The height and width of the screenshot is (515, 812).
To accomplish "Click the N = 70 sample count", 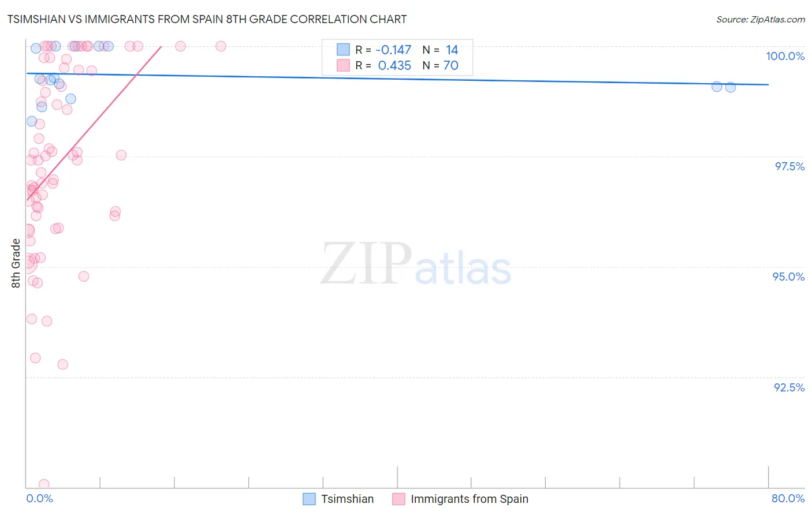I will click(441, 65).
